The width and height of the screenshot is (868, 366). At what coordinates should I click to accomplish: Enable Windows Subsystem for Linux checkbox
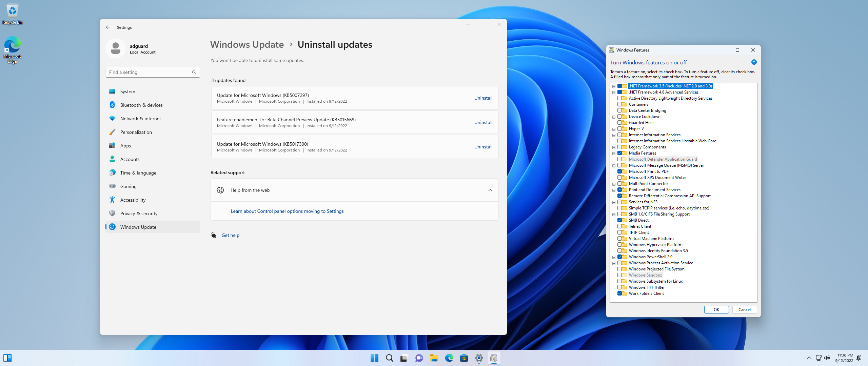(620, 281)
